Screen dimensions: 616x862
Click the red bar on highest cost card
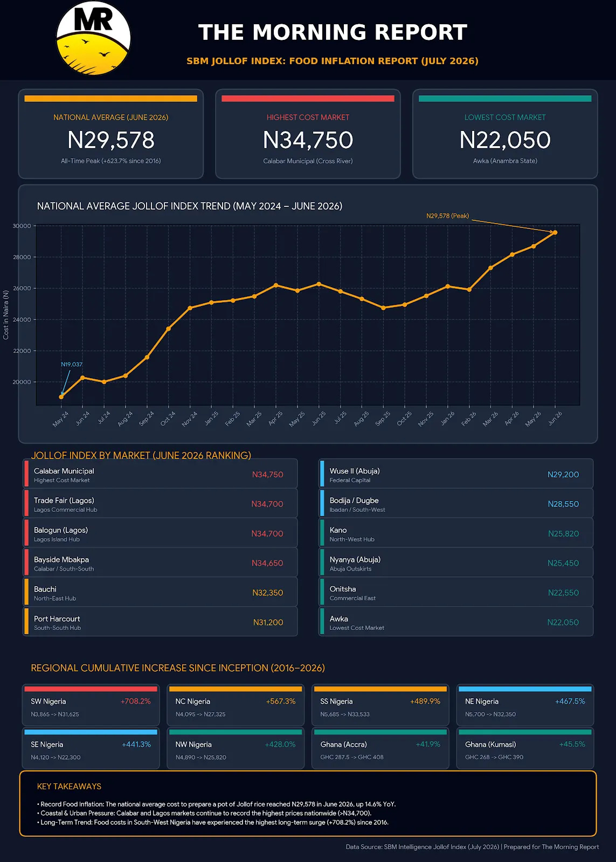click(308, 99)
